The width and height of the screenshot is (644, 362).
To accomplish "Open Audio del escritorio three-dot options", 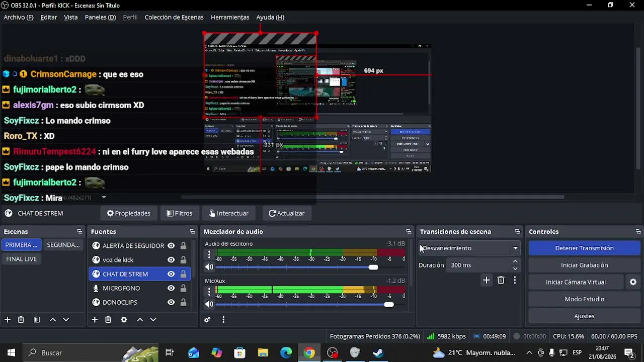I will click(209, 254).
